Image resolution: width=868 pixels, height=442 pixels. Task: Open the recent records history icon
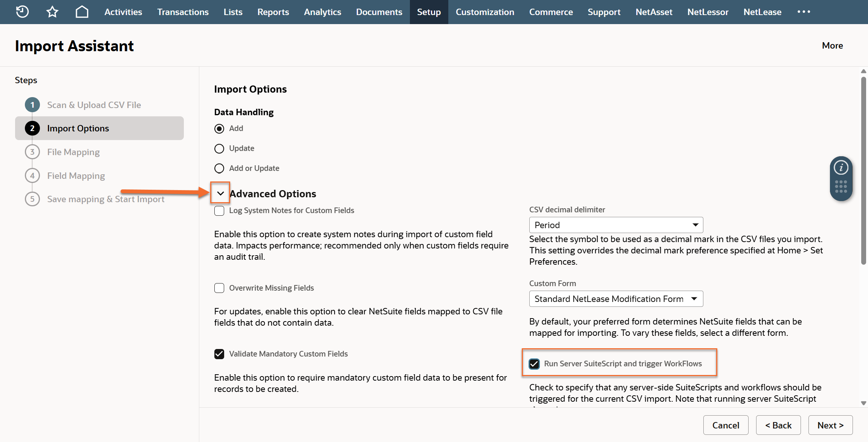pos(22,12)
